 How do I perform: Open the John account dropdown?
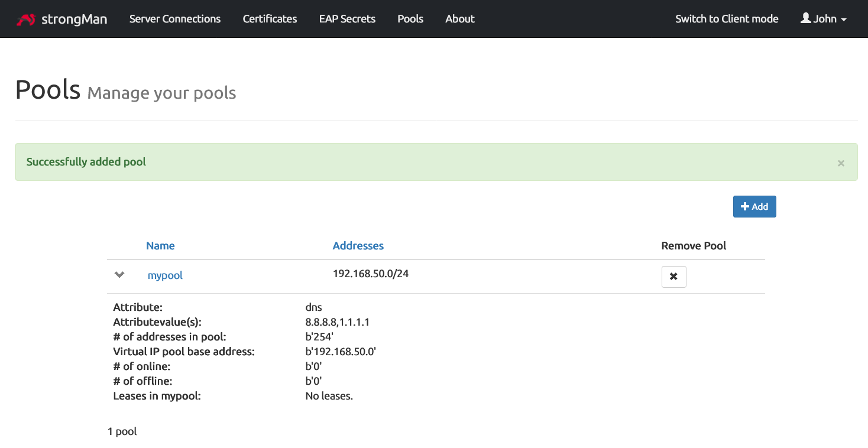823,18
